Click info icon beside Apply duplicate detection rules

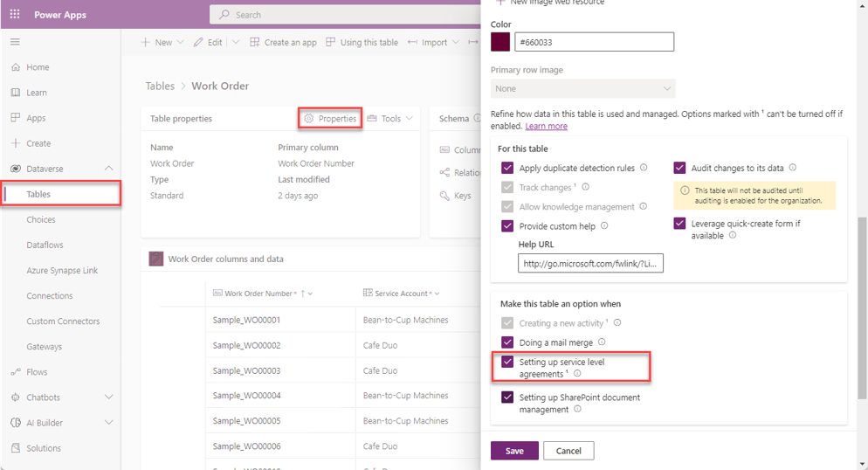point(644,167)
